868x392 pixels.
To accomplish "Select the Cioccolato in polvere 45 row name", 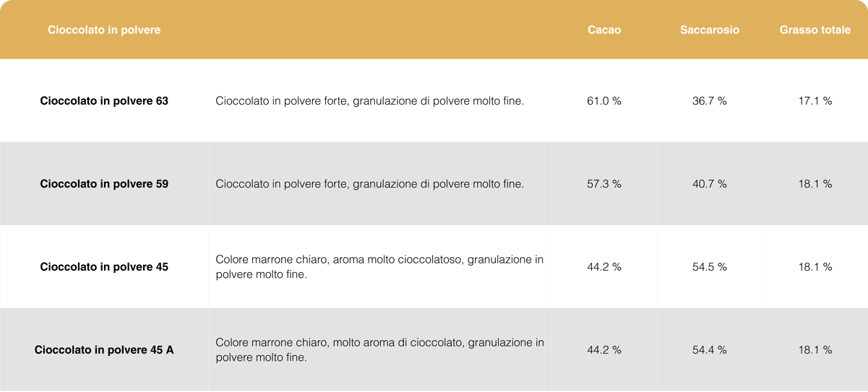I will tap(104, 267).
